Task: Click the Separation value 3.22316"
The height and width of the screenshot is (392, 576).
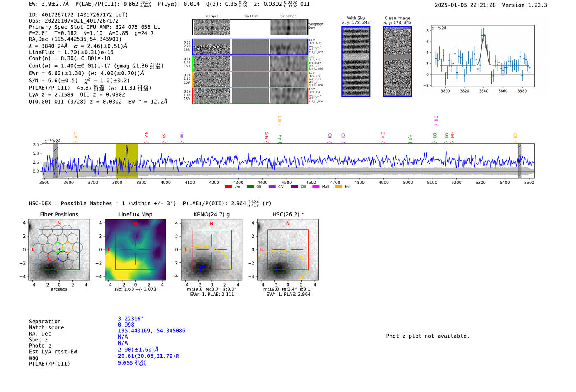Action: [x=131, y=319]
